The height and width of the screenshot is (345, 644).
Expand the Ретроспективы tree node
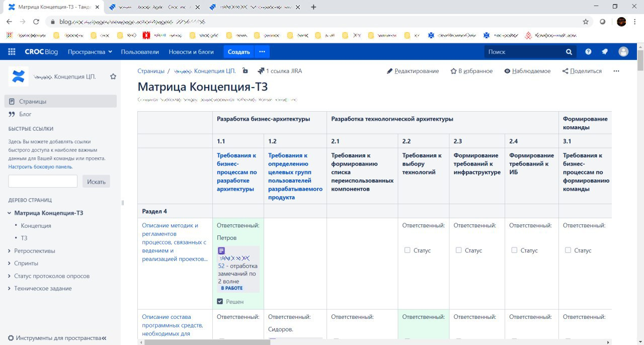click(x=10, y=251)
